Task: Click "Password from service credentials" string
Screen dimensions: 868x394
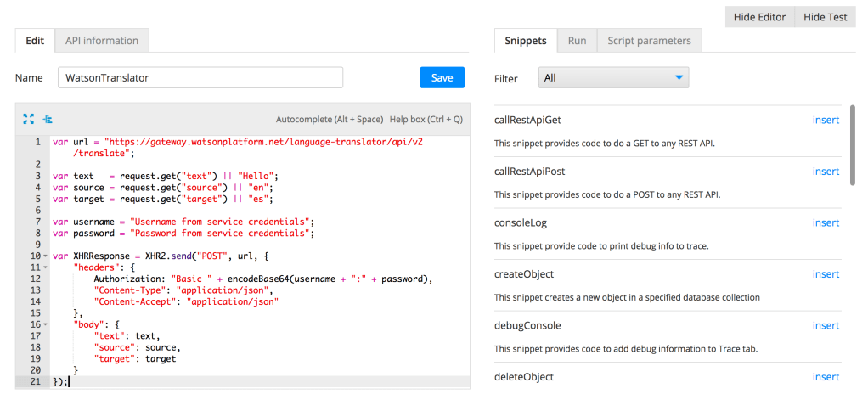Action: tap(220, 233)
